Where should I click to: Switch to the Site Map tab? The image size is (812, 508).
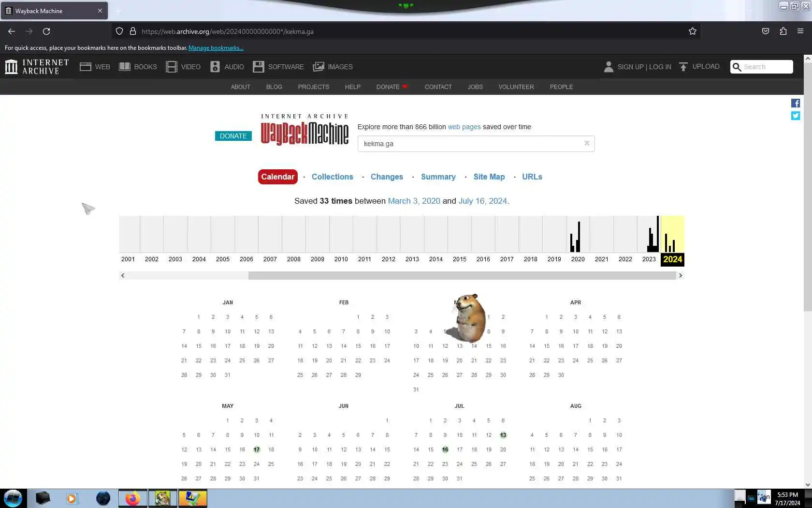point(489,177)
